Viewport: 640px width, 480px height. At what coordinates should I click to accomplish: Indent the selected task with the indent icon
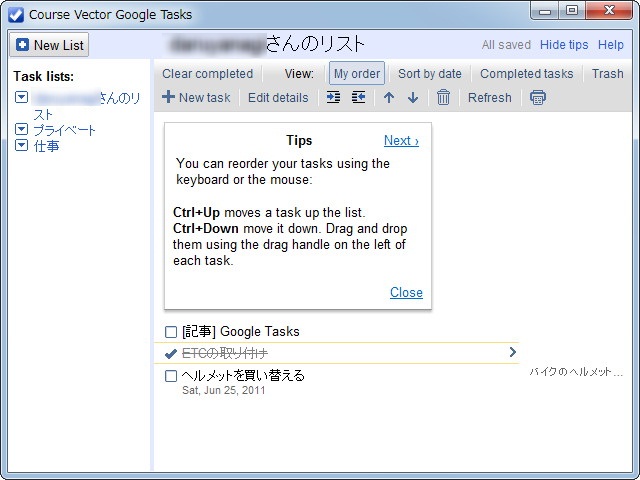click(x=333, y=98)
